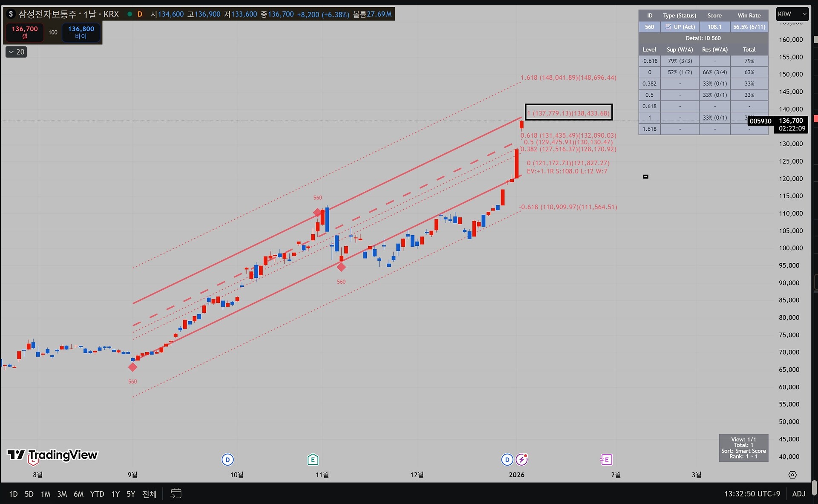Click the D interval label in header

pyautogui.click(x=140, y=14)
